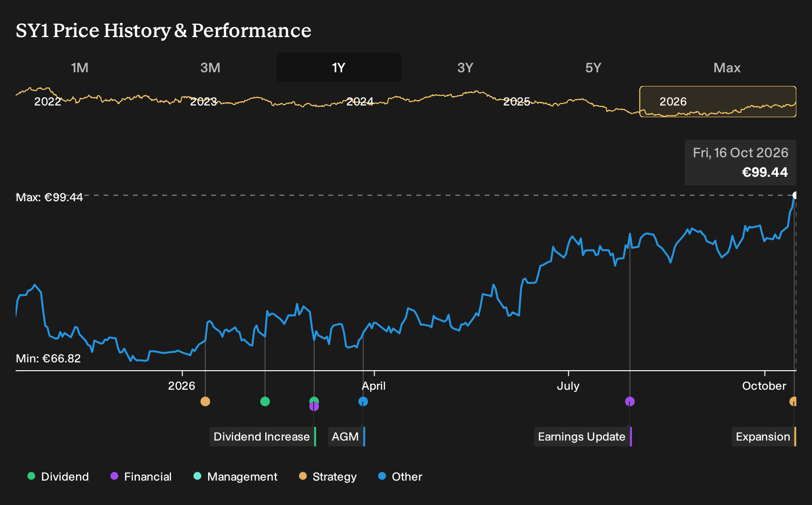The width and height of the screenshot is (812, 505).
Task: Jump to 2024 in the mini overview chart
Action: click(360, 102)
